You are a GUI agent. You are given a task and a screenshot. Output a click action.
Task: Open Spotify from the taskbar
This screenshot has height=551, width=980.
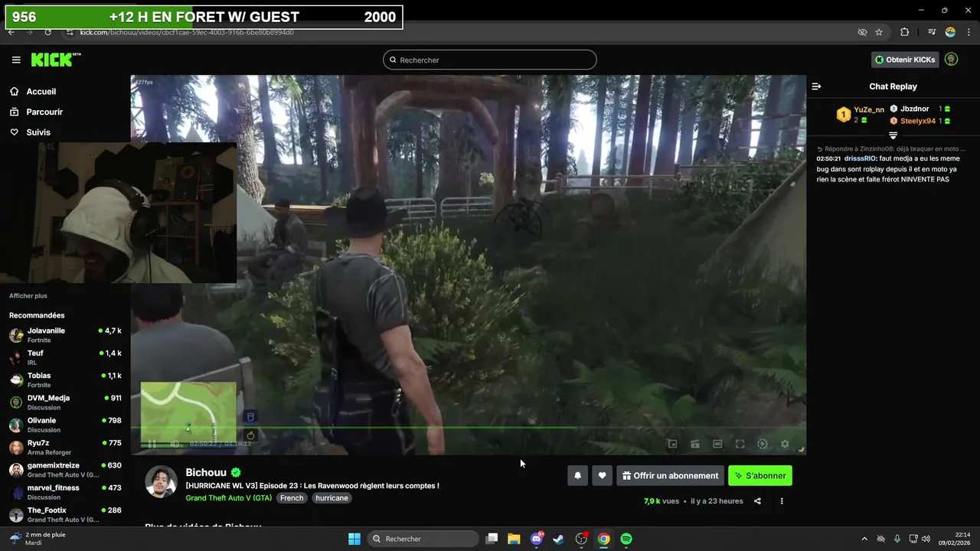[626, 539]
